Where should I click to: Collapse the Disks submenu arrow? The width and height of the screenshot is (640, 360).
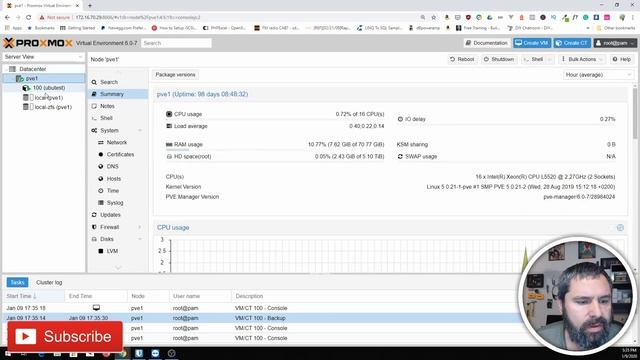[140, 239]
